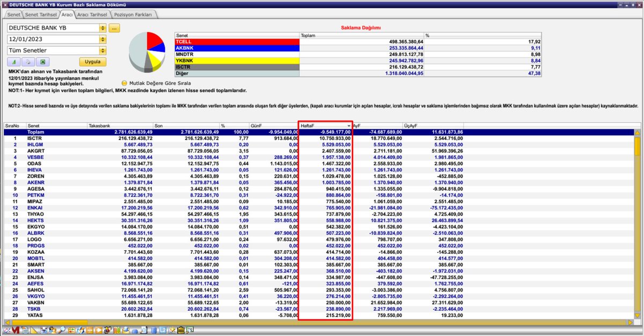Click the Uygula button

(x=92, y=62)
